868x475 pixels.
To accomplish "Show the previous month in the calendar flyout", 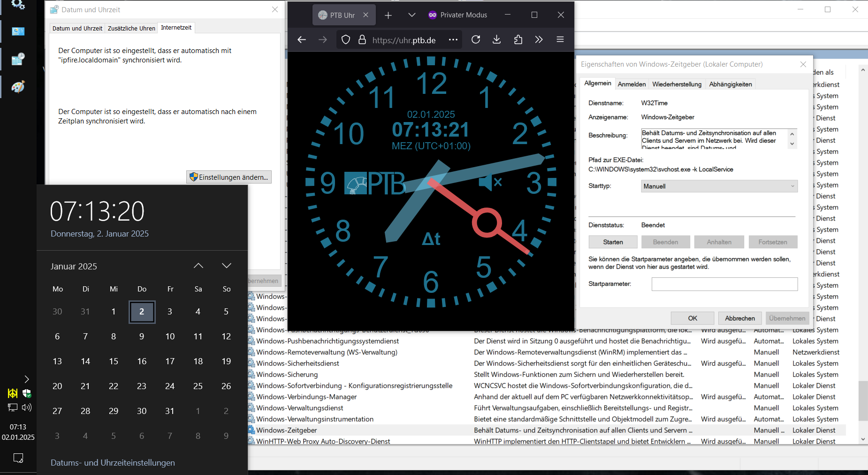I will [198, 266].
